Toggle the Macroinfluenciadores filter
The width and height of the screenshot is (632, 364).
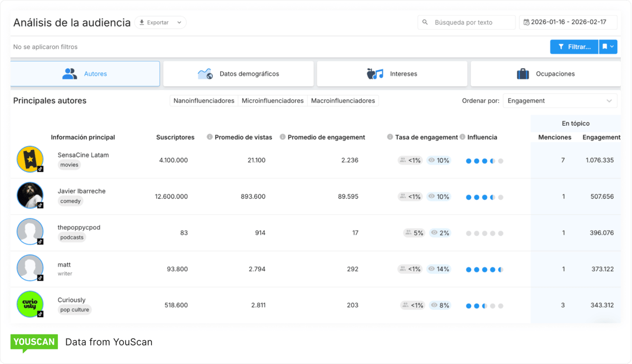pos(343,101)
